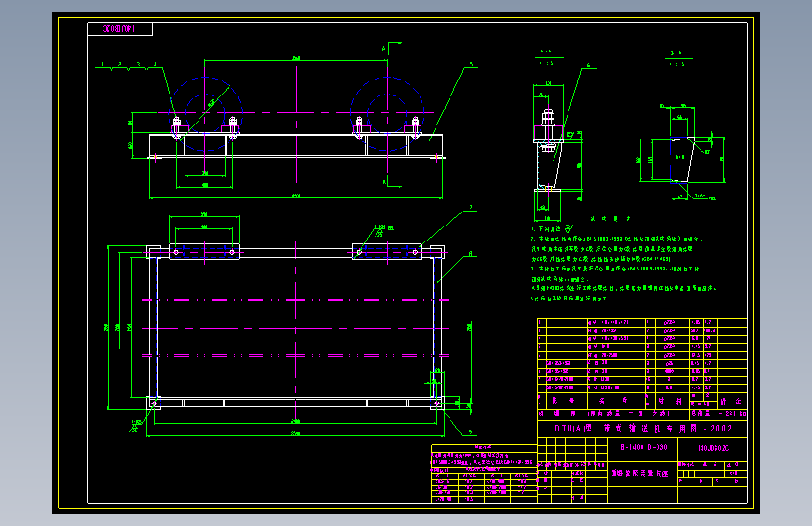Select the drawing number '140.J0802C' in title block
The height and width of the screenshot is (526, 812).
click(713, 447)
